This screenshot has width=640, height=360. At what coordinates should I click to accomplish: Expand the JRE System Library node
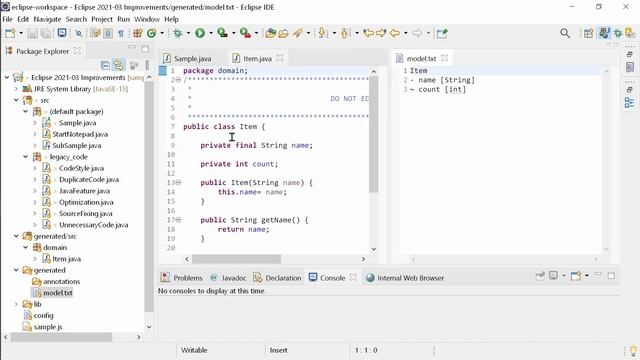[16, 89]
